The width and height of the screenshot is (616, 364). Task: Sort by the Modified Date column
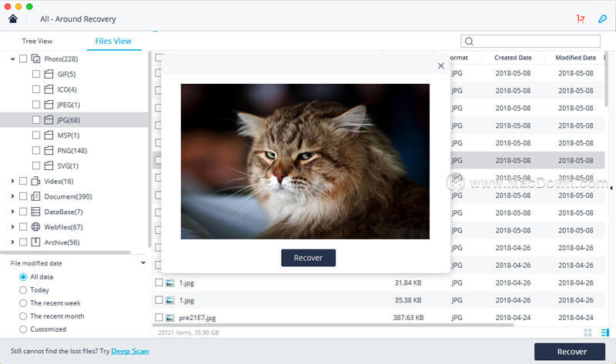click(575, 58)
